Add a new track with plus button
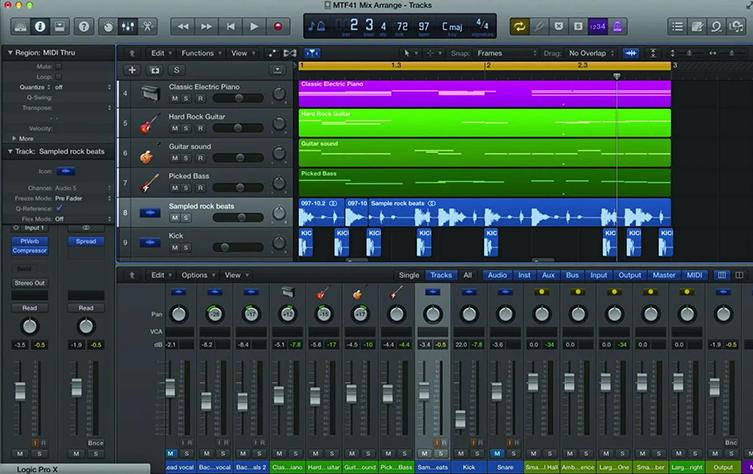 pyautogui.click(x=132, y=70)
